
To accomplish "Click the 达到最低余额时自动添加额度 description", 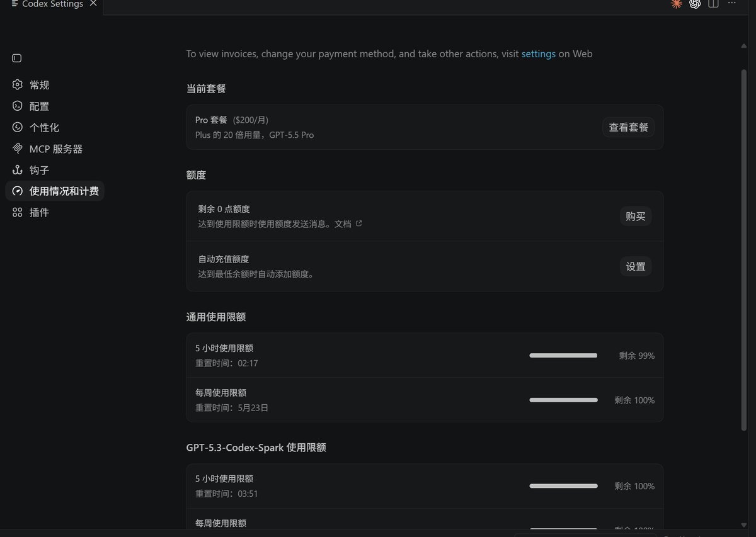I will pyautogui.click(x=256, y=274).
